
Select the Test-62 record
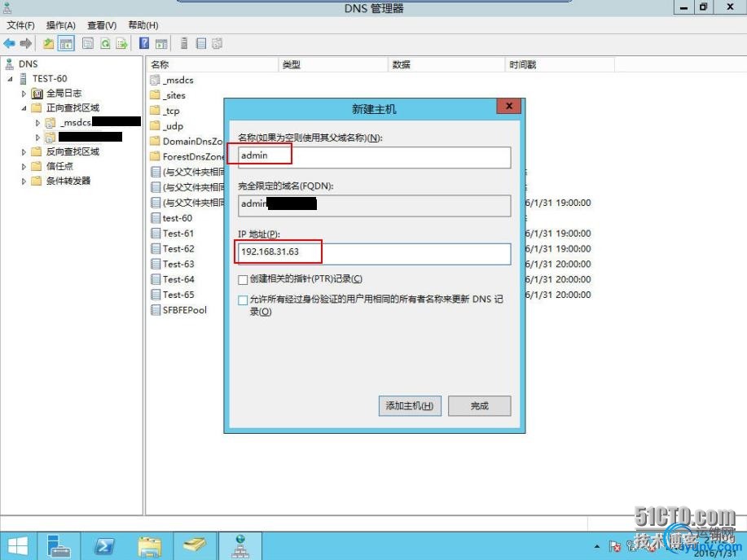(173, 248)
